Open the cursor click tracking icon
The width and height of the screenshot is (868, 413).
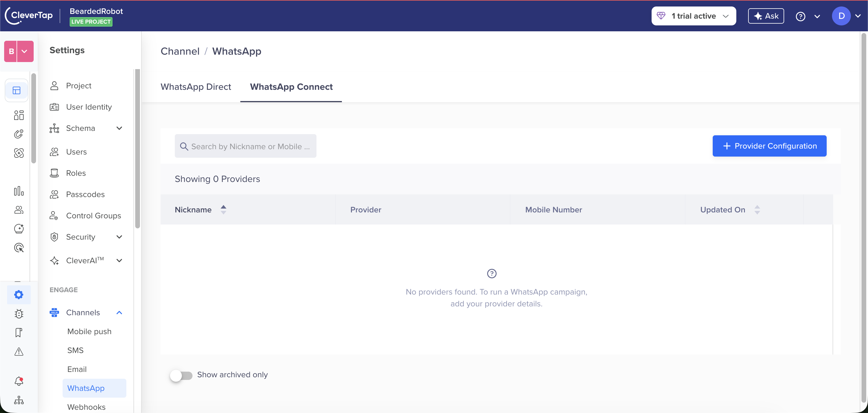point(19,248)
